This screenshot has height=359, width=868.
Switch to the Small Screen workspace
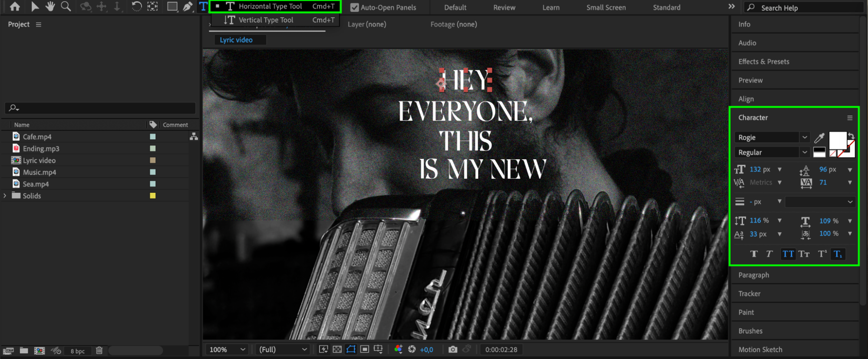tap(606, 7)
